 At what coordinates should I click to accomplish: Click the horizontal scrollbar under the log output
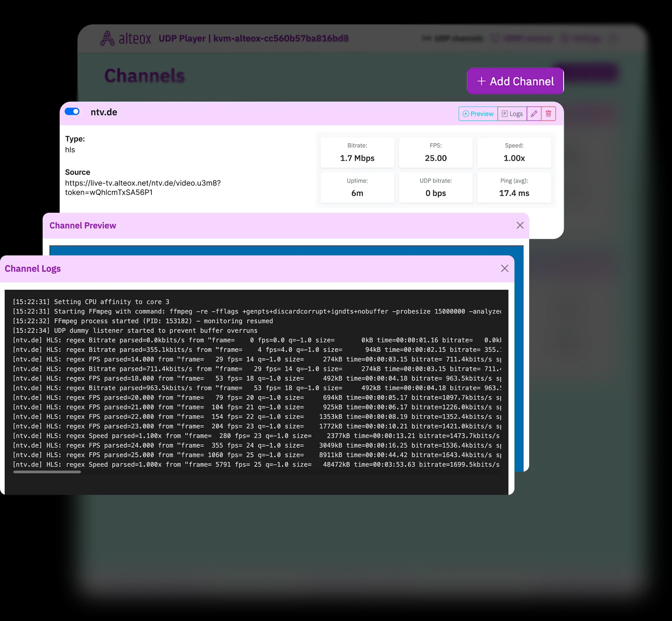[47, 472]
